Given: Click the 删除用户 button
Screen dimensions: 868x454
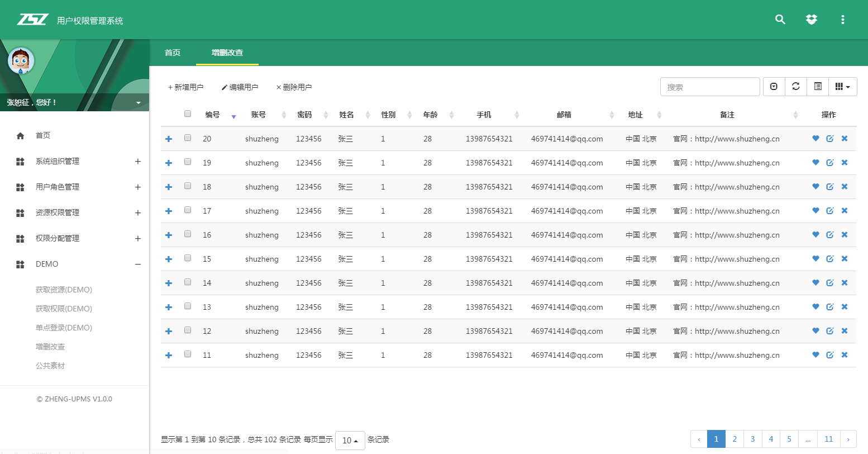Looking at the screenshot, I should (x=294, y=87).
